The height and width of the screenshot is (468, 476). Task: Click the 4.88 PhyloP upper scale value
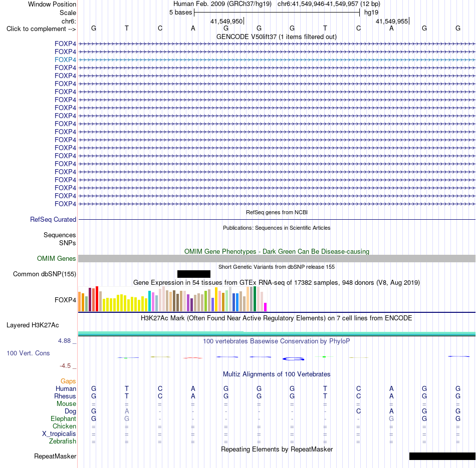click(x=64, y=341)
